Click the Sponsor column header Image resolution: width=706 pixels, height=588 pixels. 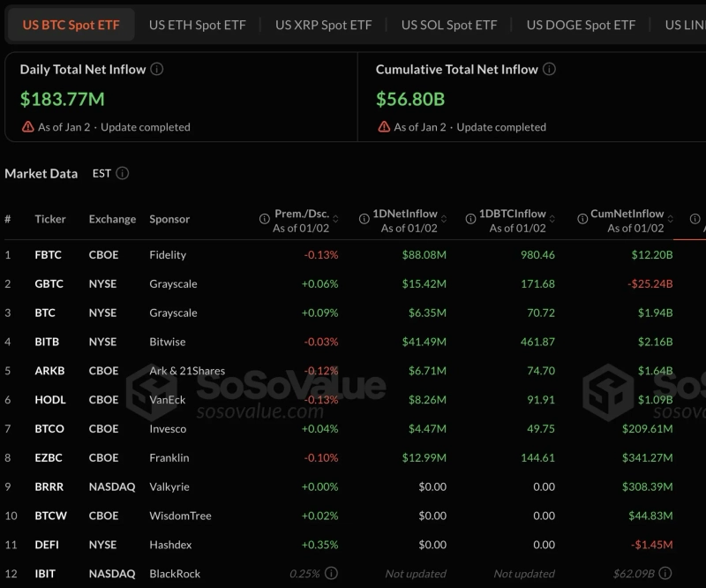(169, 219)
